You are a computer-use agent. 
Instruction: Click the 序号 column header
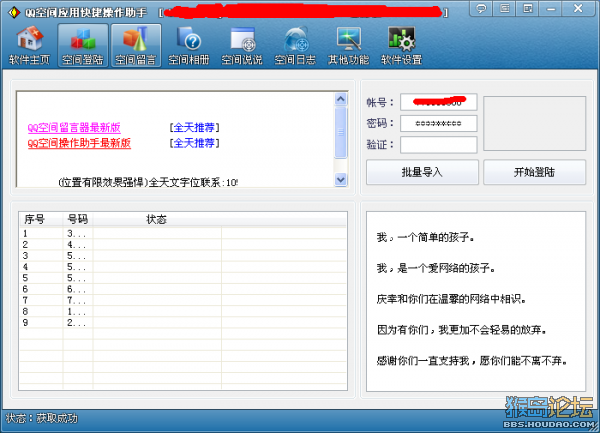click(41, 219)
